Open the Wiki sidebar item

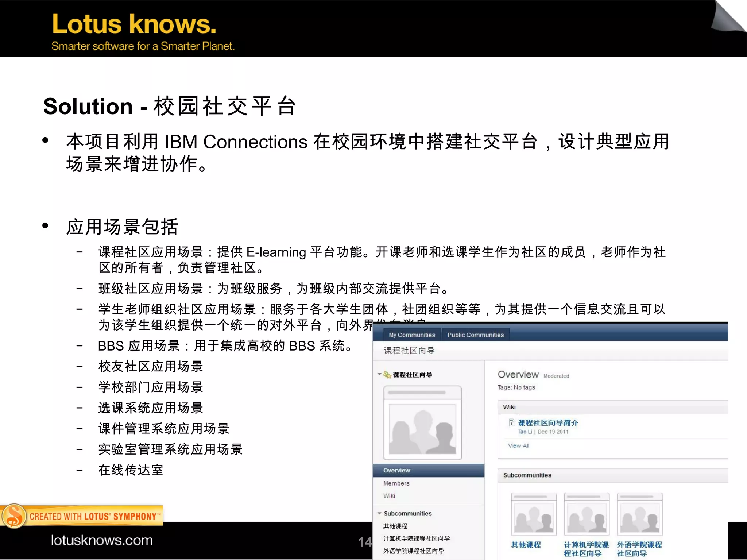point(389,496)
